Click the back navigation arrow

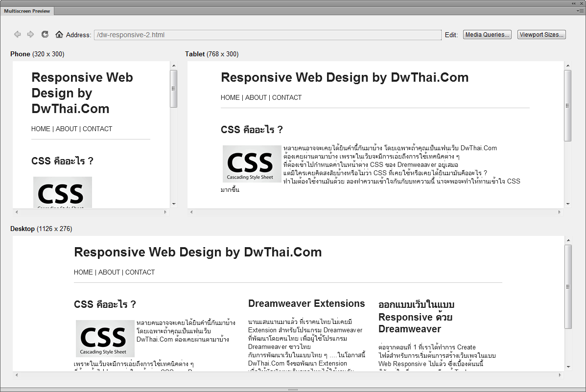pyautogui.click(x=17, y=34)
